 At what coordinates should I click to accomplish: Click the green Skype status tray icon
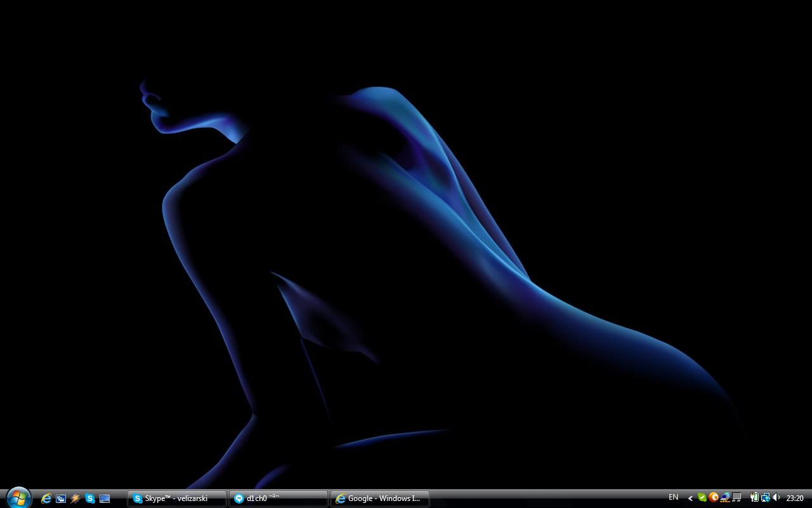point(702,498)
